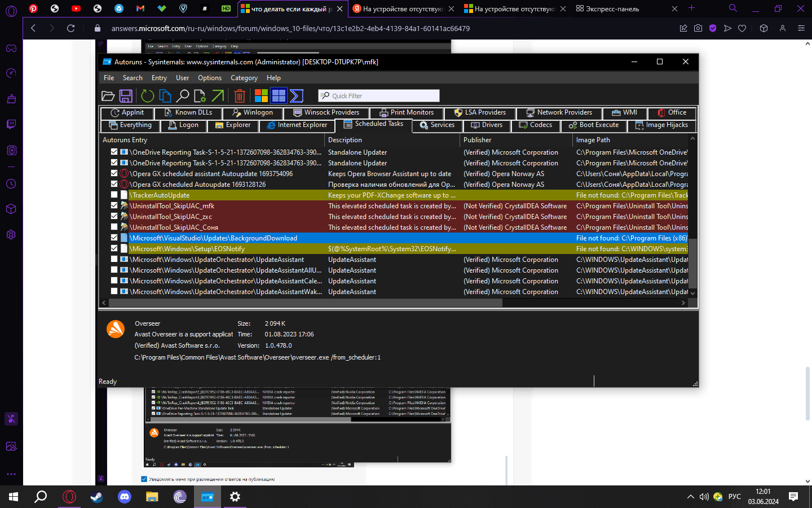Click the Open file icon in Autoruns toolbar
Screen dimensions: 812x508
tap(108, 96)
